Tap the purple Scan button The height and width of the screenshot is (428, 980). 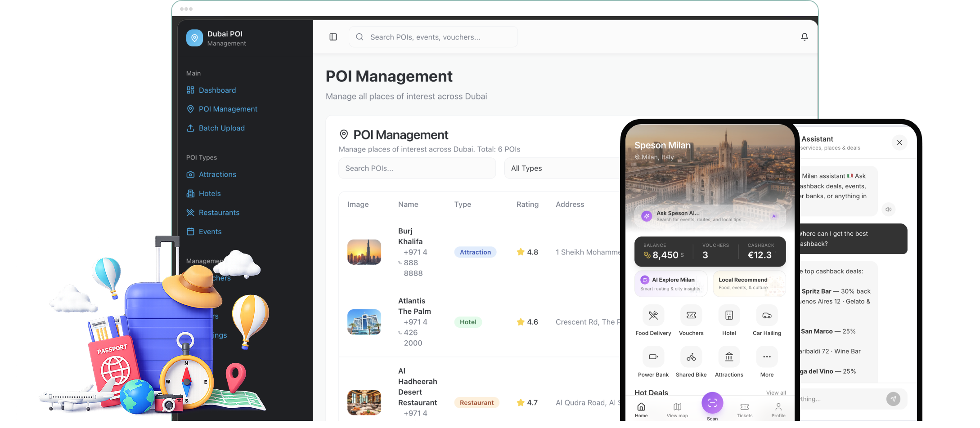click(x=712, y=403)
